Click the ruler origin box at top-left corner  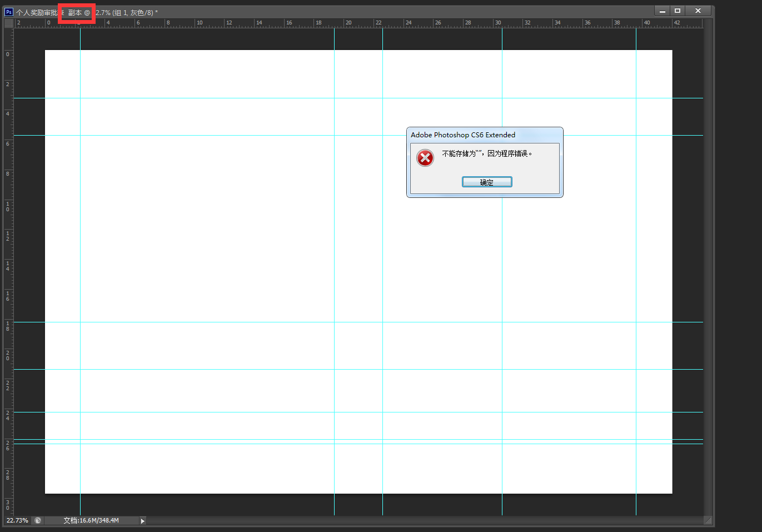pyautogui.click(x=9, y=23)
